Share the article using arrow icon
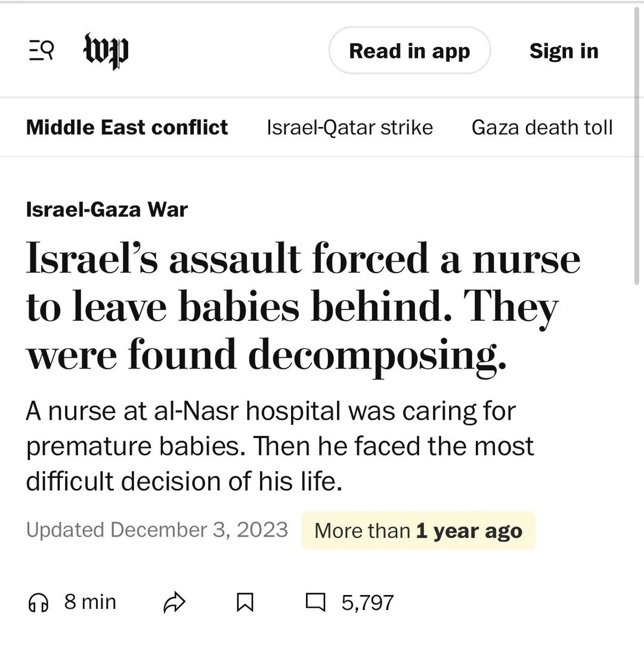Viewport: 644px width, 666px height. (174, 602)
